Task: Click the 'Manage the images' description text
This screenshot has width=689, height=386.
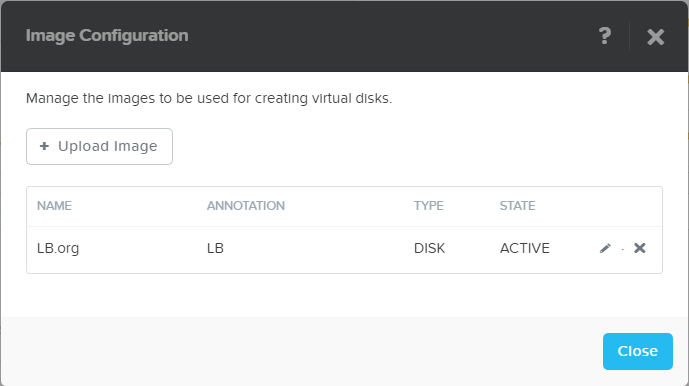Action: point(209,98)
